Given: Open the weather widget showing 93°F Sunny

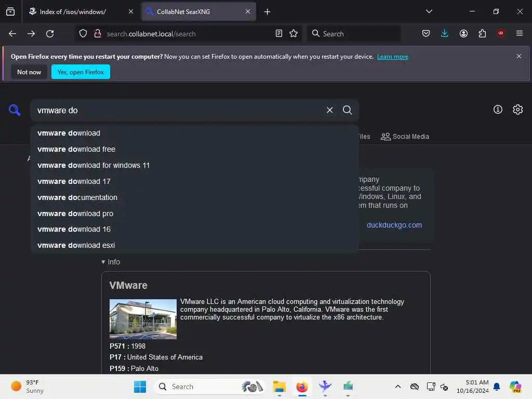Looking at the screenshot, I should 28,387.
